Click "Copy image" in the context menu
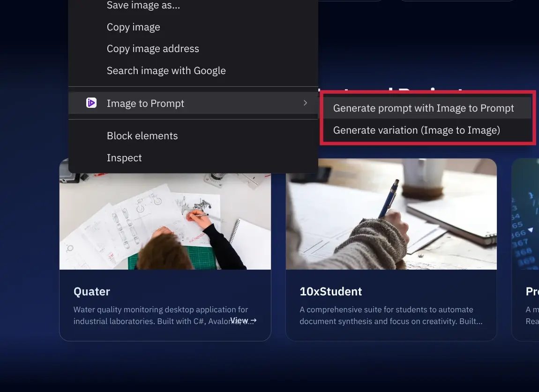 tap(133, 27)
